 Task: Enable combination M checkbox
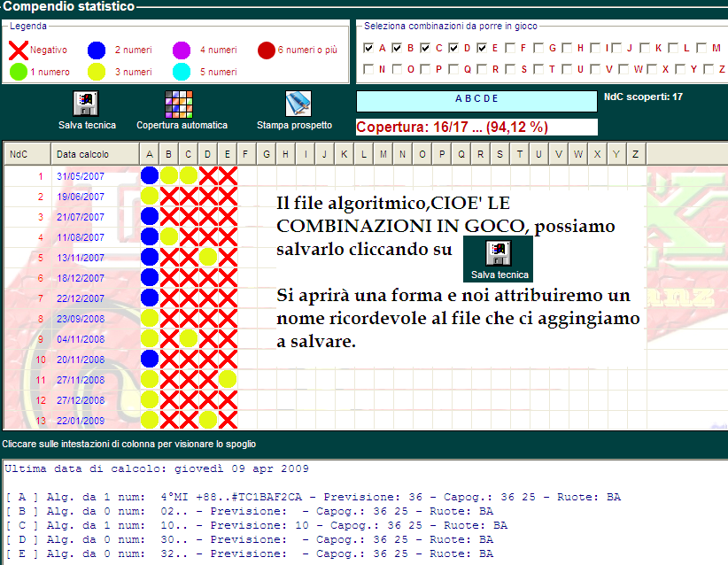click(701, 48)
